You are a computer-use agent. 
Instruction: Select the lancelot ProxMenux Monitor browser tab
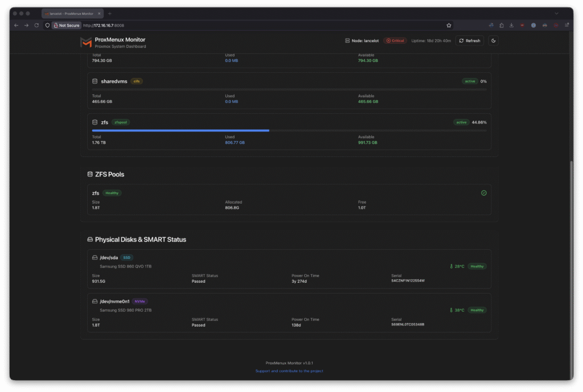tap(71, 13)
